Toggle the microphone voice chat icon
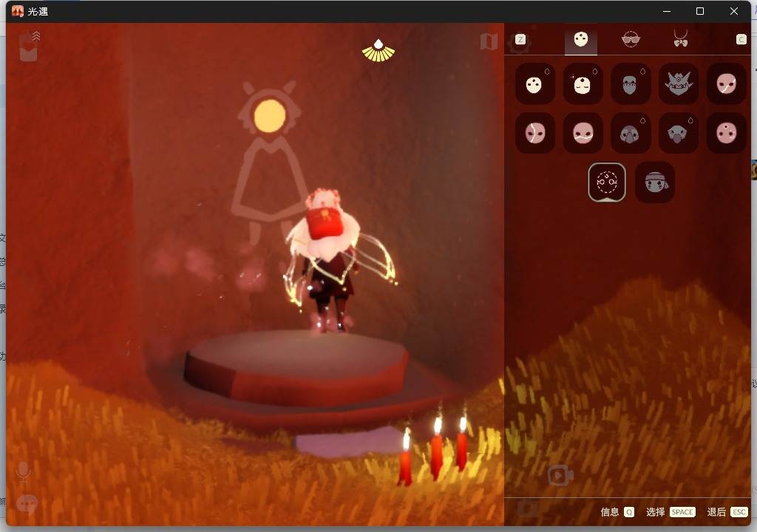The image size is (757, 532). pos(23,471)
